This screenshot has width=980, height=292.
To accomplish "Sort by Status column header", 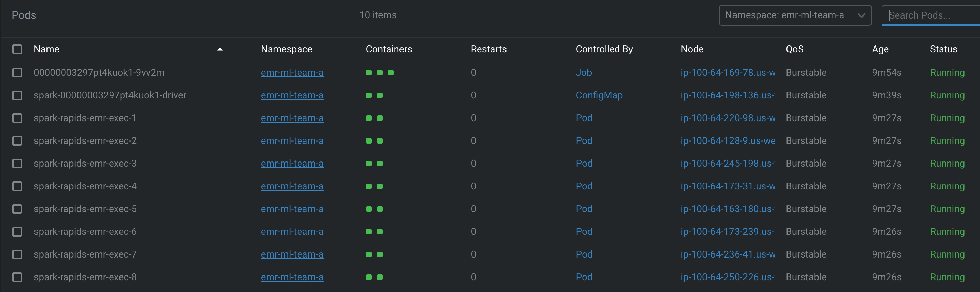I will tap(943, 49).
